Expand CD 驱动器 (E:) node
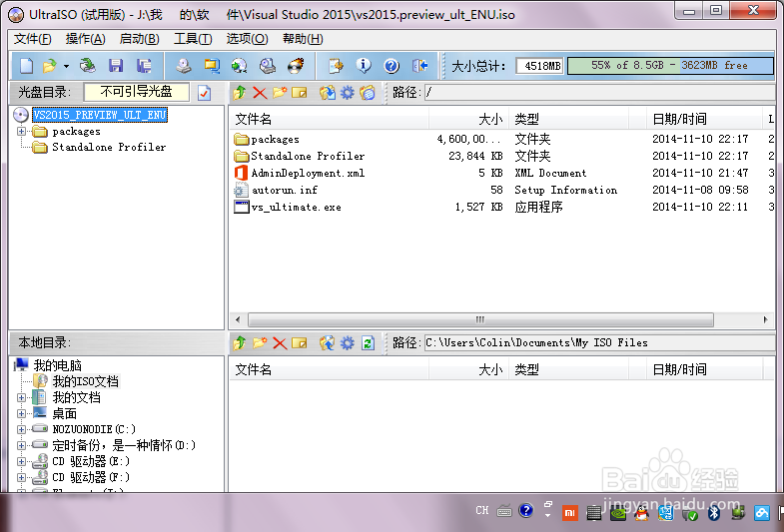Image resolution: width=784 pixels, height=532 pixels. point(21,461)
